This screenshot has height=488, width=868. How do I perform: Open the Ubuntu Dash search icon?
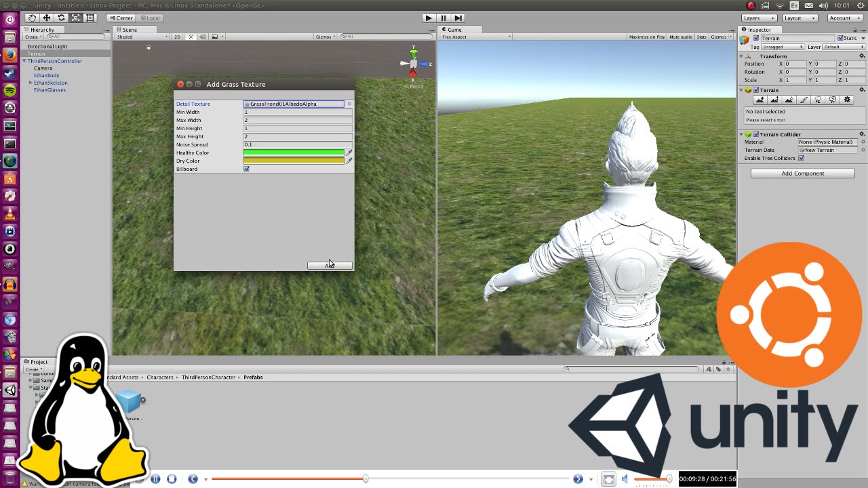point(9,20)
